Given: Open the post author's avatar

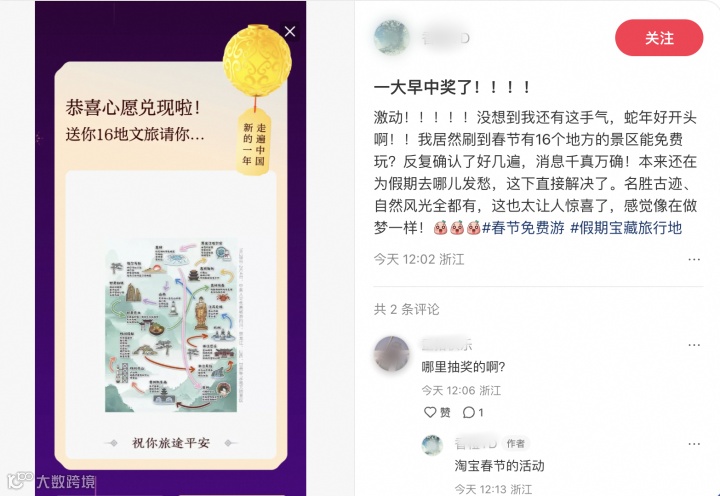Looking at the screenshot, I should 392,37.
